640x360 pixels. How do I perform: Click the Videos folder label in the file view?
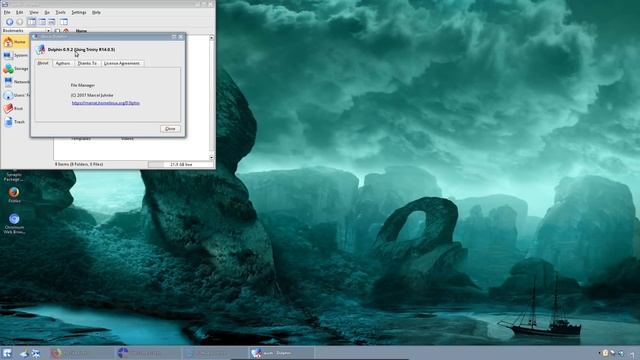pyautogui.click(x=127, y=139)
